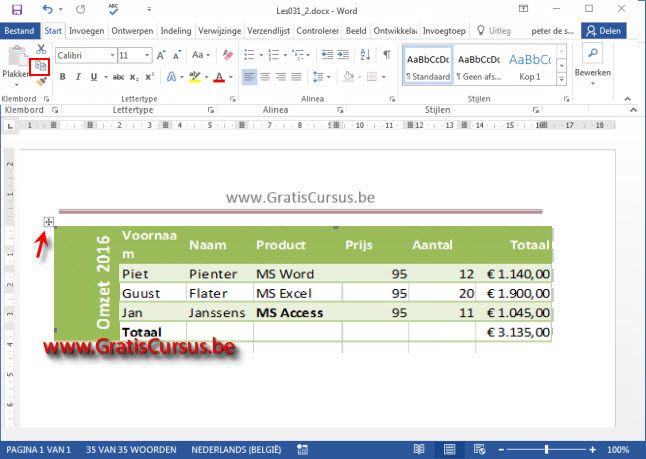Increase paragraph indent
646x459 pixels.
343,55
